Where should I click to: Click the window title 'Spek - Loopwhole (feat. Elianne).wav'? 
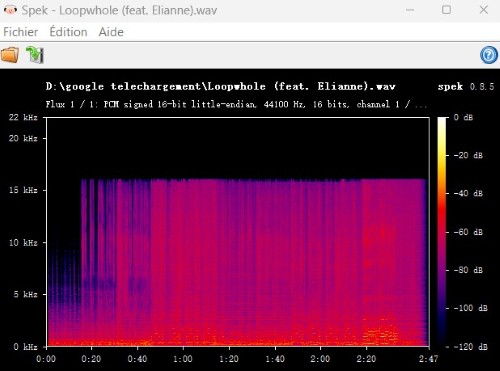pyautogui.click(x=119, y=10)
